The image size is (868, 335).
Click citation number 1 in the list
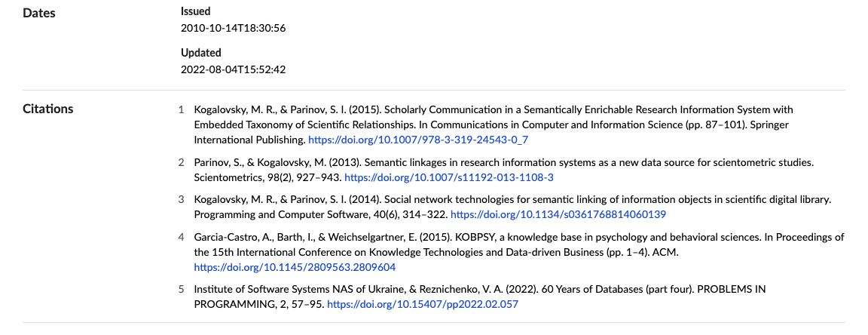click(181, 110)
